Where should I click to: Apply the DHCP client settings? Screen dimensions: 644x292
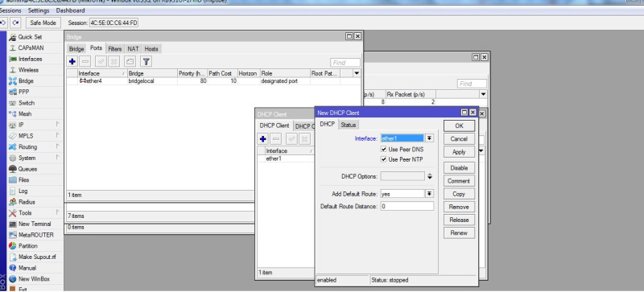(459, 152)
